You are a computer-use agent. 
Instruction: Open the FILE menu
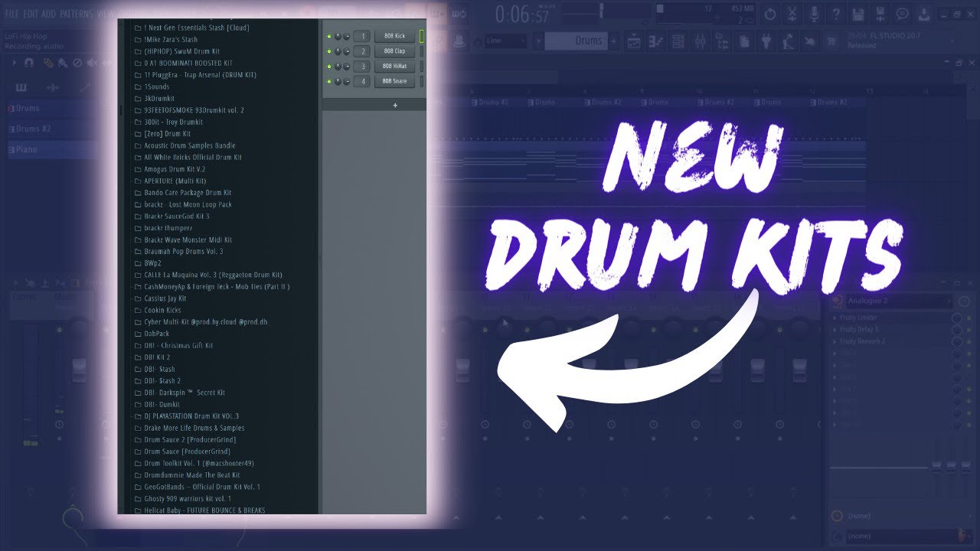pos(12,14)
